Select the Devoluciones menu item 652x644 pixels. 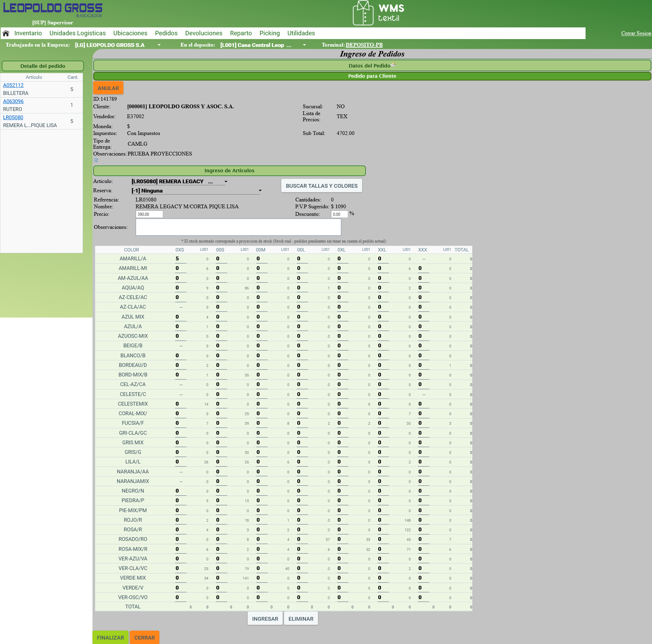pyautogui.click(x=204, y=33)
